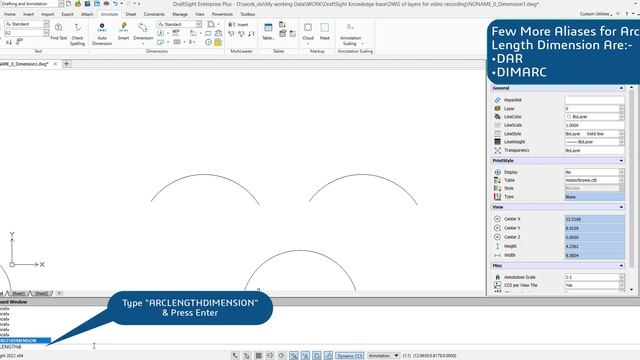Open the LineColor ByLayer dropdown
This screenshot has width=640, height=360.
click(622, 117)
